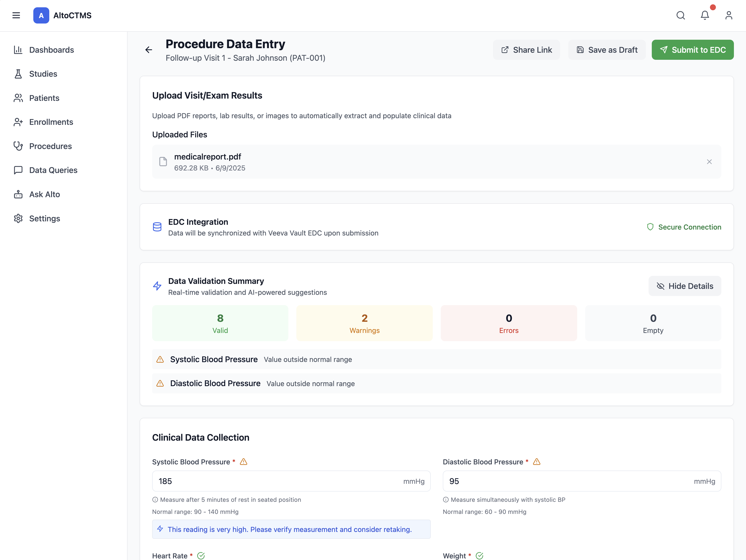Click the Ask Alto icon
The height and width of the screenshot is (560, 746).
18,194
